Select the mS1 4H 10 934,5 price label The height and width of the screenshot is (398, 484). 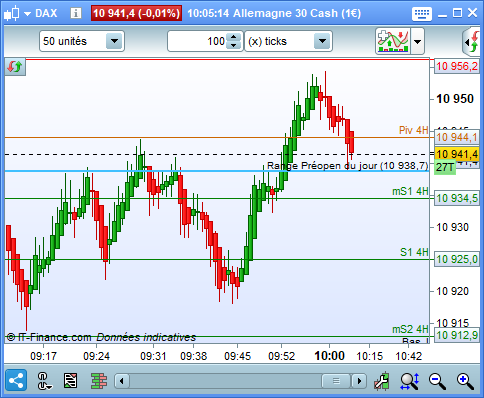coord(457,198)
